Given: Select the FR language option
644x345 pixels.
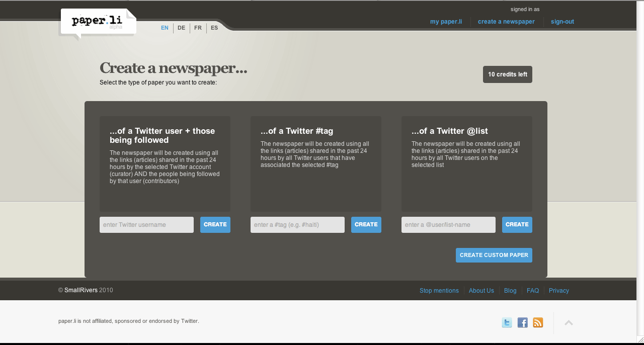Looking at the screenshot, I should point(198,28).
